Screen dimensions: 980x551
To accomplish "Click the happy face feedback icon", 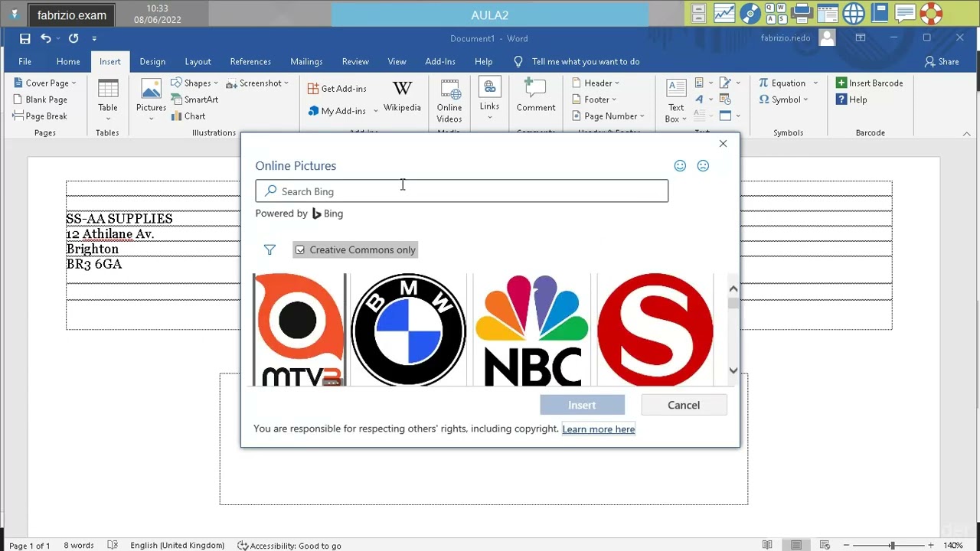I will 680,165.
